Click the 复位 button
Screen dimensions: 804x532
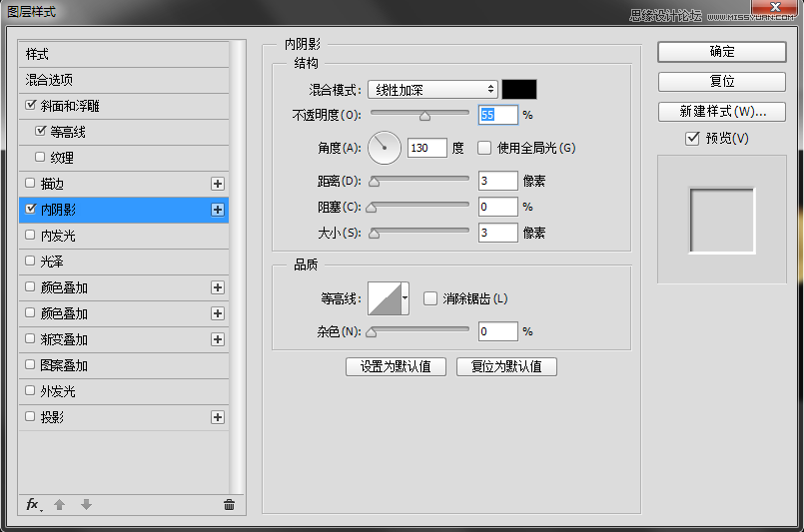(x=721, y=82)
